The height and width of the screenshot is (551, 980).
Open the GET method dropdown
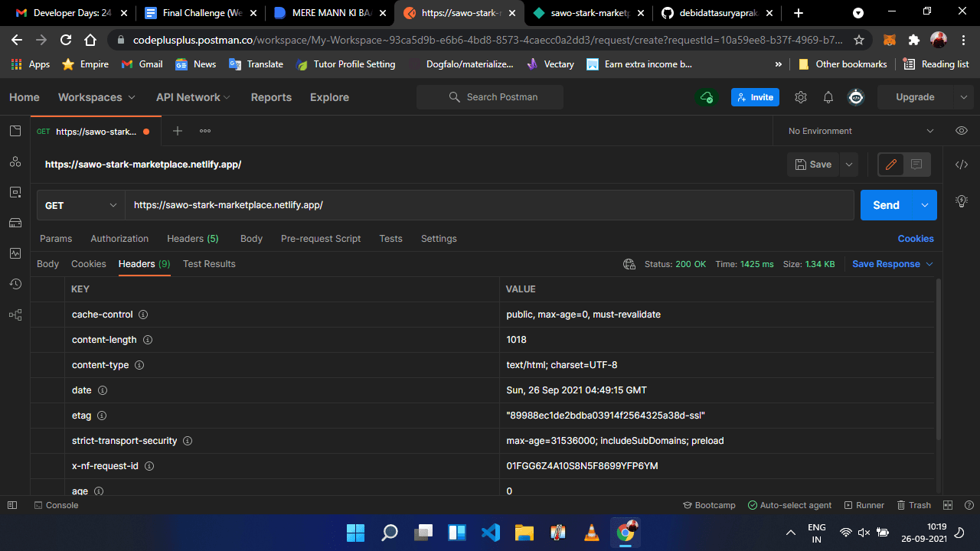coord(81,205)
